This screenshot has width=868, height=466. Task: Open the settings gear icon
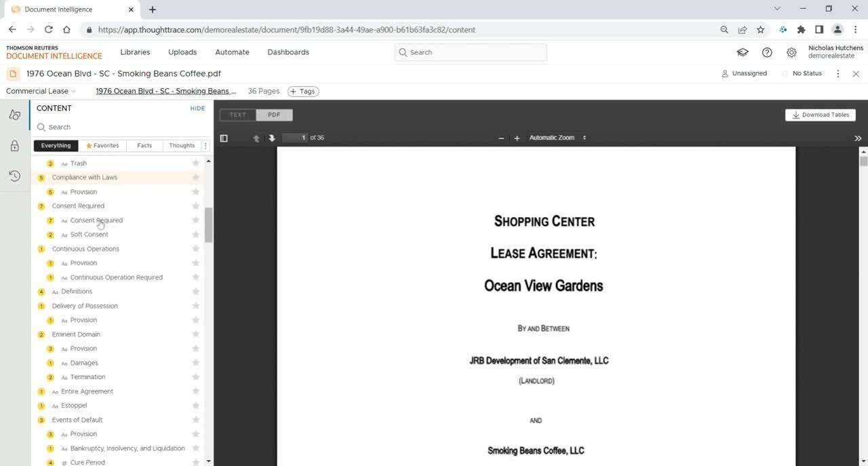click(791, 52)
